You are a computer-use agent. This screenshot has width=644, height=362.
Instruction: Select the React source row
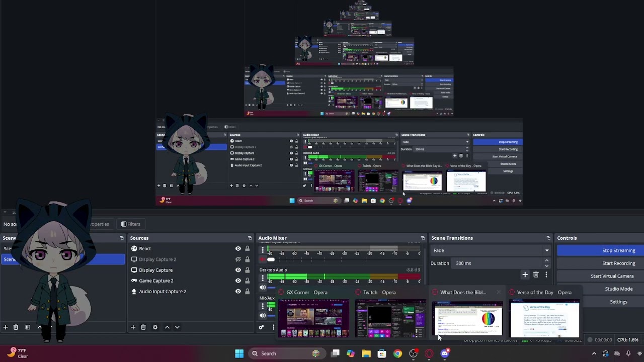point(191,248)
